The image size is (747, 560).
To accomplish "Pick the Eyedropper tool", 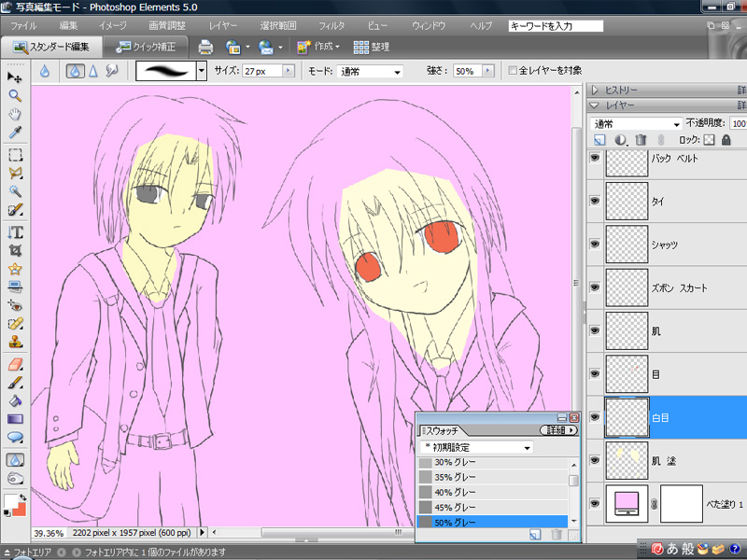I will click(x=15, y=133).
